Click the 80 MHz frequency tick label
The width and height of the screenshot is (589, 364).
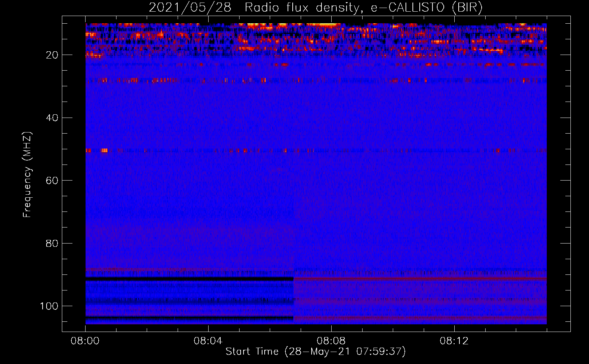52,243
